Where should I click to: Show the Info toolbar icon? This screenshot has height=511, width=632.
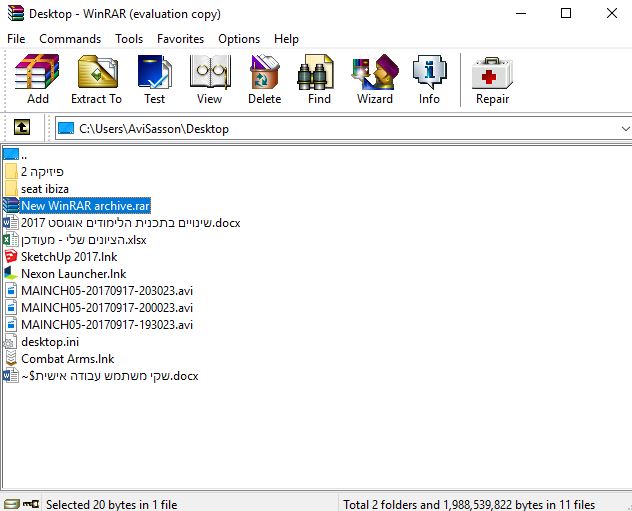click(430, 72)
